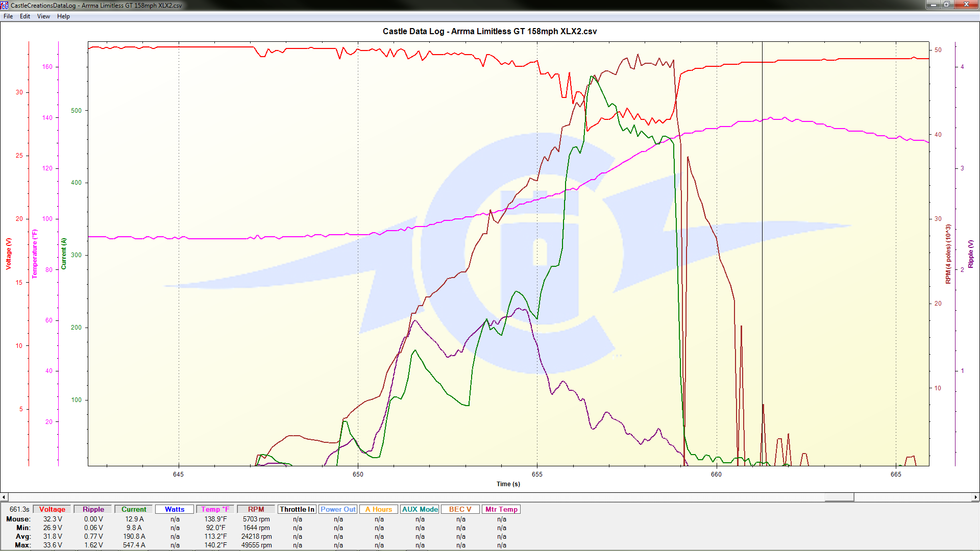
Task: Enable the Power Out series
Action: click(338, 509)
